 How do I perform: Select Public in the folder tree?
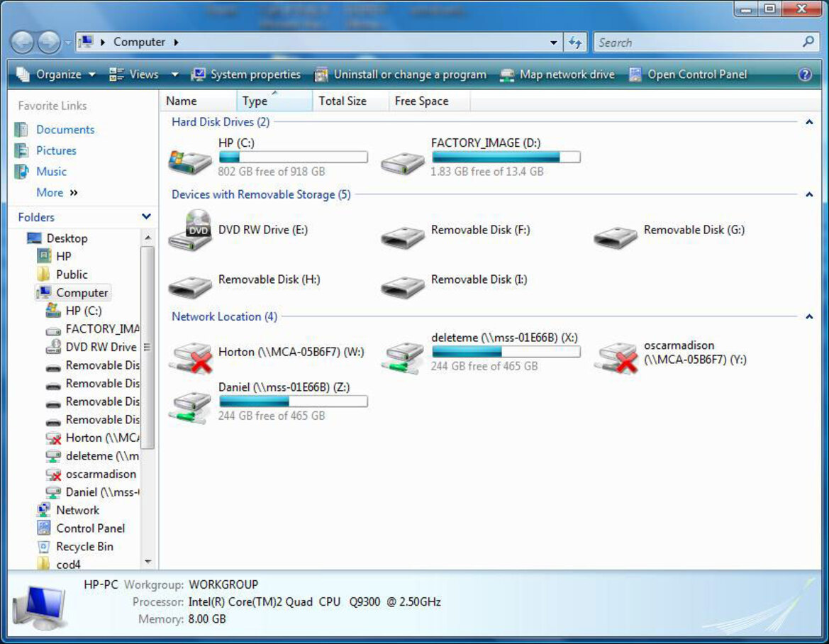point(72,274)
